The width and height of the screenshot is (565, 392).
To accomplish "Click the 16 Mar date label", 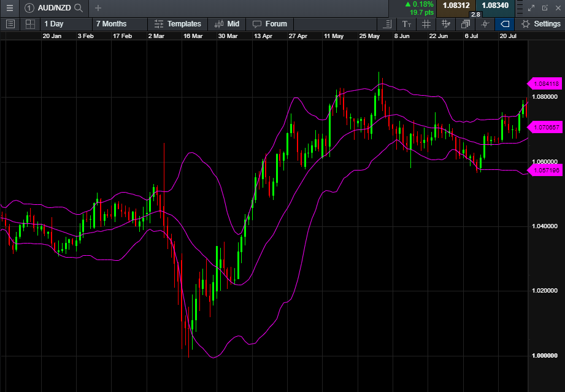I will pos(193,36).
